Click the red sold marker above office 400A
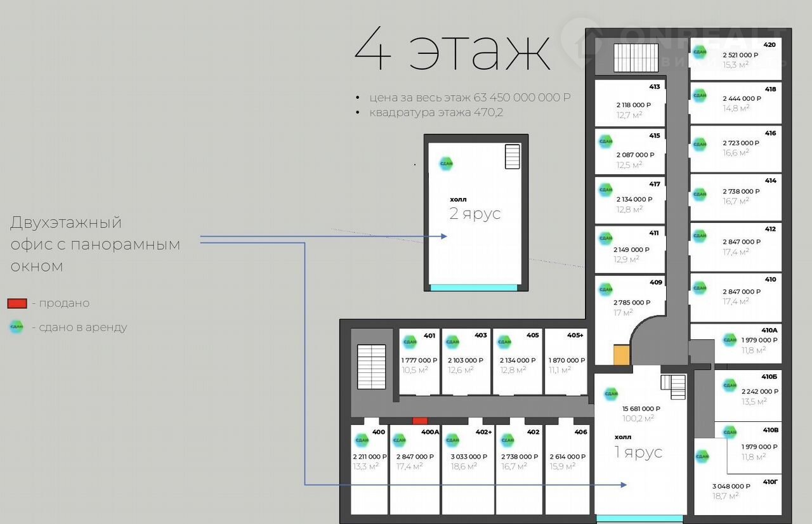Screen dimensions: 812x524 (x=420, y=421)
